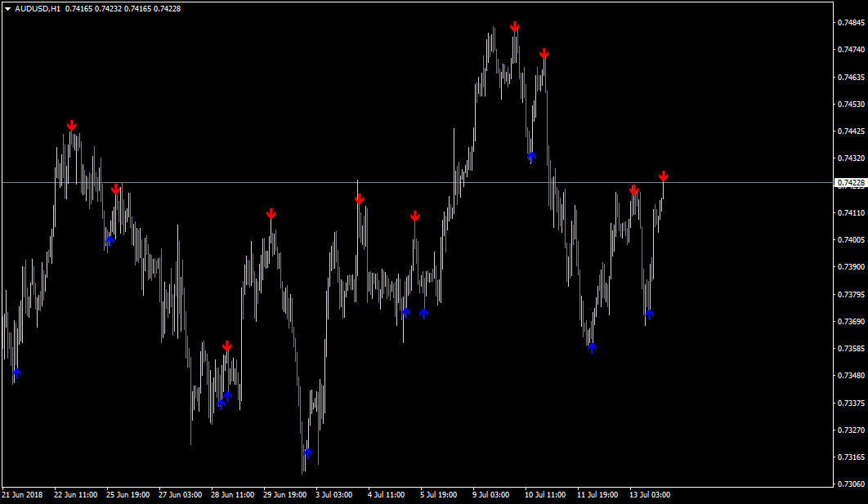This screenshot has height=504, width=868.
Task: Click the 22 Jun 11:00 time label
Action: click(76, 494)
